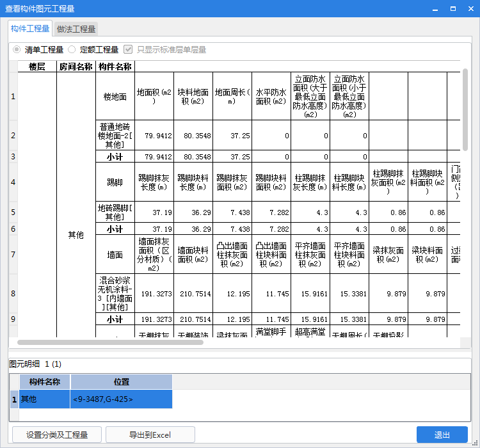The image size is (480, 448).
Task: Click the 地面周长(m) header cell
Action: click(x=232, y=97)
